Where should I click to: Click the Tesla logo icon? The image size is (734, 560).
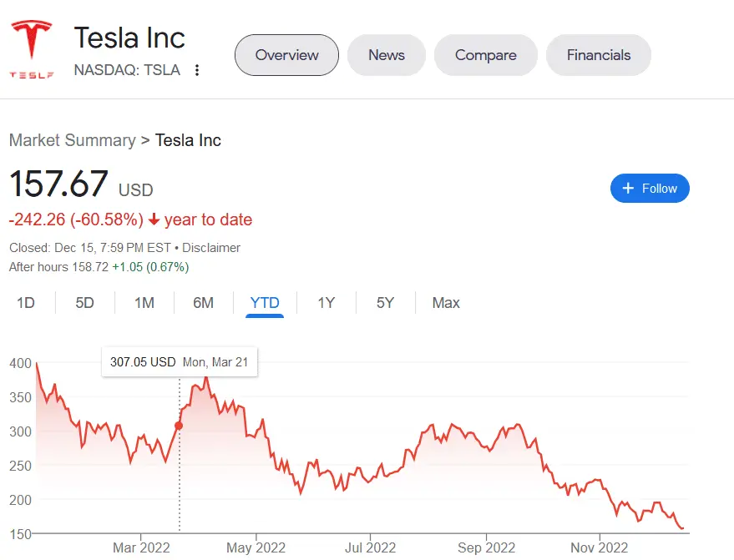coord(32,48)
